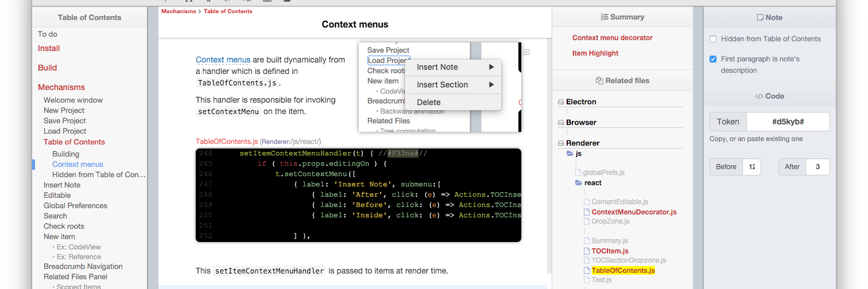Uncheck First paragraph is note's description
The height and width of the screenshot is (289, 868).
pyautogui.click(x=713, y=59)
